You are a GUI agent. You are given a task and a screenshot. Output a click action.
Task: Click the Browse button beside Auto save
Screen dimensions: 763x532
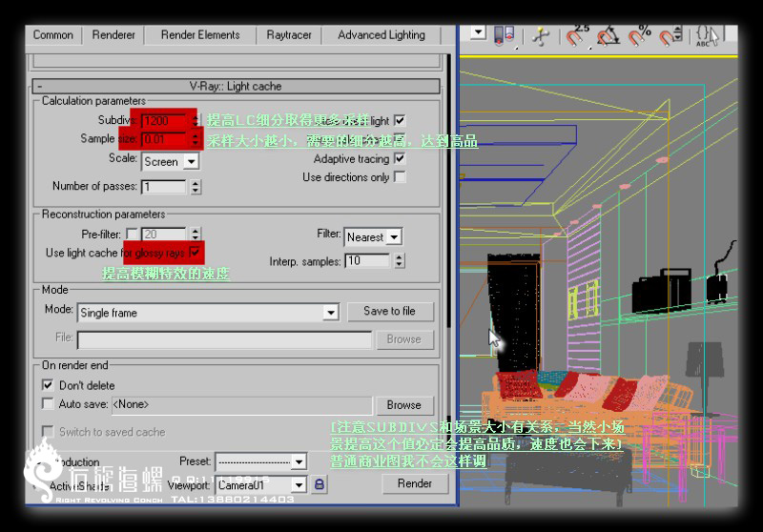coord(404,405)
